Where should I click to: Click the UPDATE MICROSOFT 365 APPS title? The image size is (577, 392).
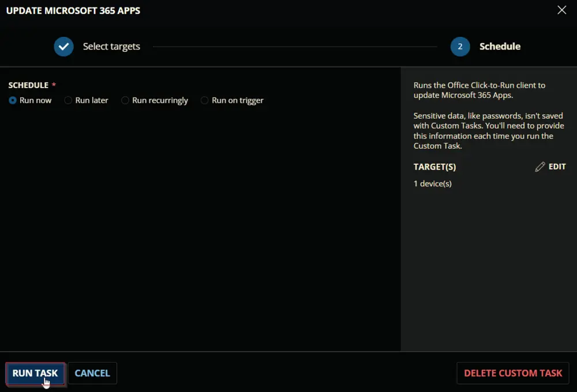point(73,10)
